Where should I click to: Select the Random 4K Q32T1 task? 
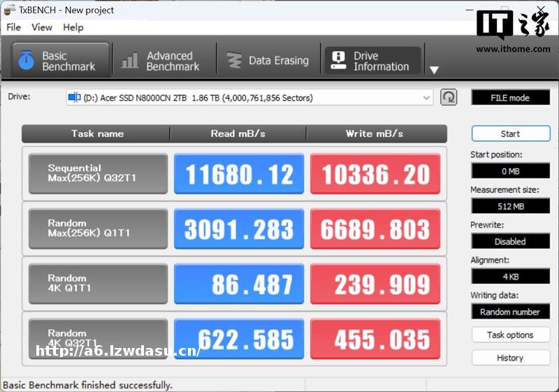(x=98, y=338)
